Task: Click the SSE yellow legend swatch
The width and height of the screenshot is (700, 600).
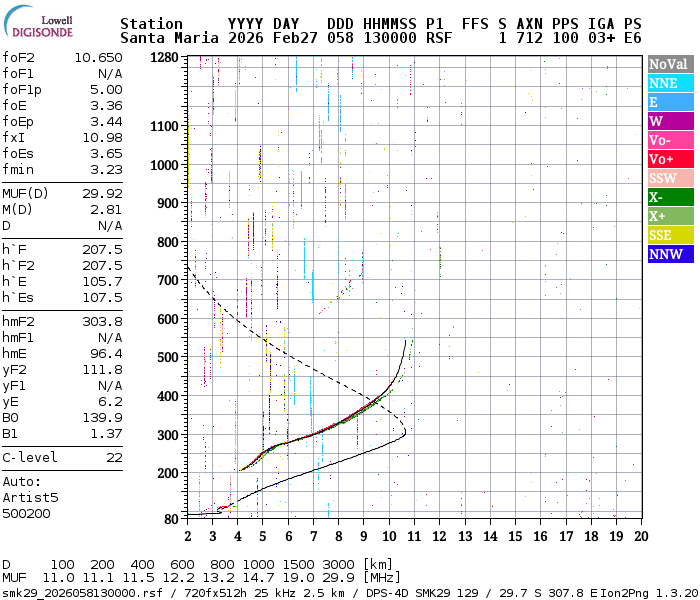Action: tap(667, 235)
